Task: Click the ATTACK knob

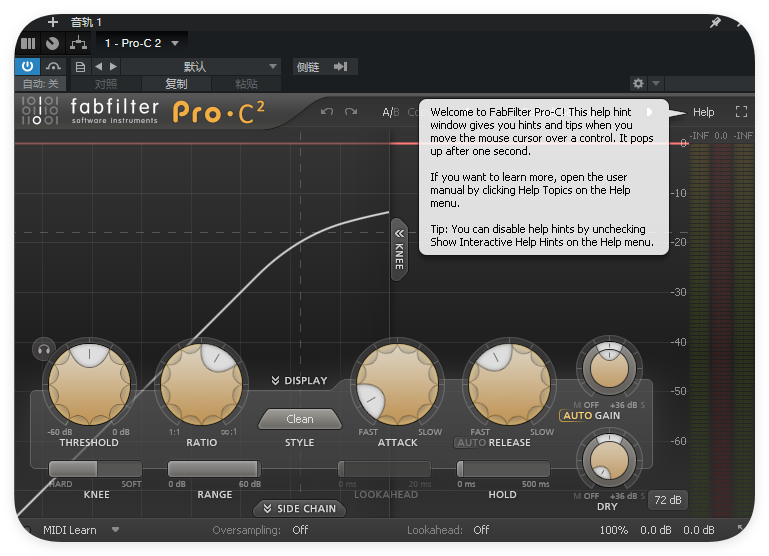Action: [397, 384]
